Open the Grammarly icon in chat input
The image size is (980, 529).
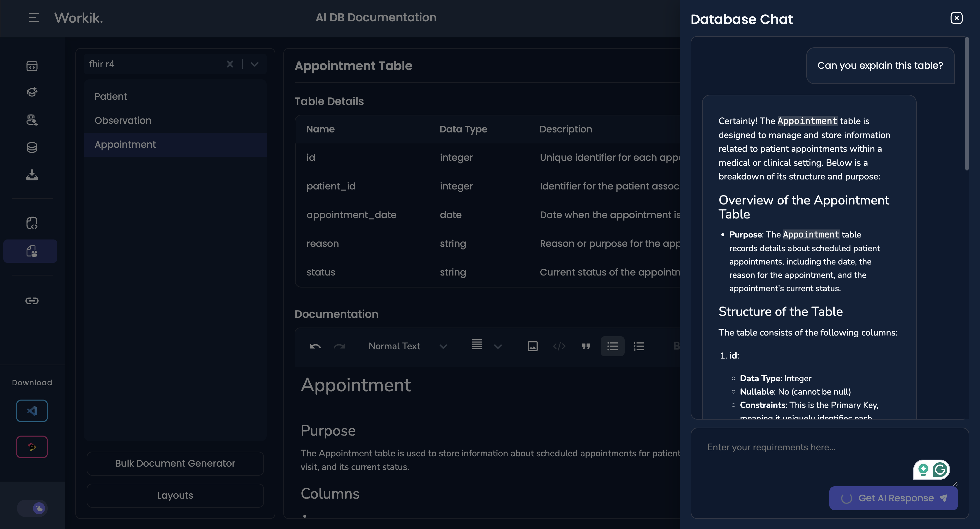(x=940, y=470)
